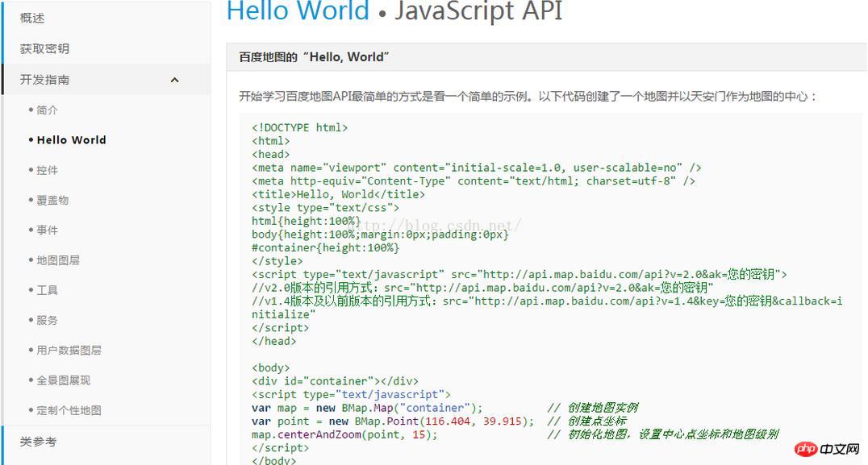The height and width of the screenshot is (465, 868).
Task: Click the Content-Type meta tag code line
Action: point(474,181)
